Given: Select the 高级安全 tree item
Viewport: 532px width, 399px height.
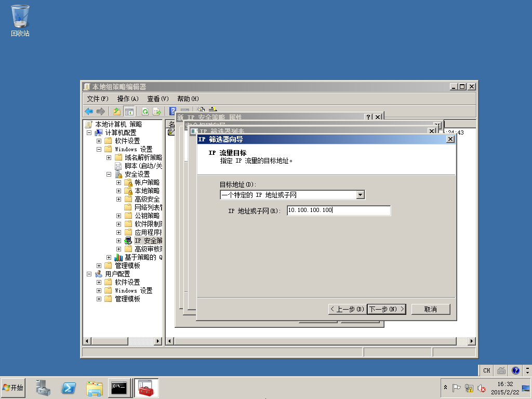Looking at the screenshot, I should [x=147, y=199].
